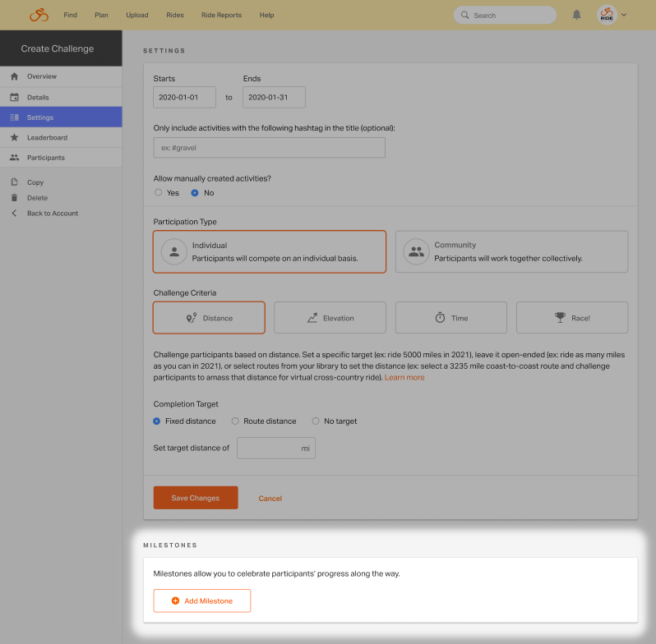Image resolution: width=656 pixels, height=644 pixels.
Task: Click the Delete trash icon
Action: tap(14, 198)
